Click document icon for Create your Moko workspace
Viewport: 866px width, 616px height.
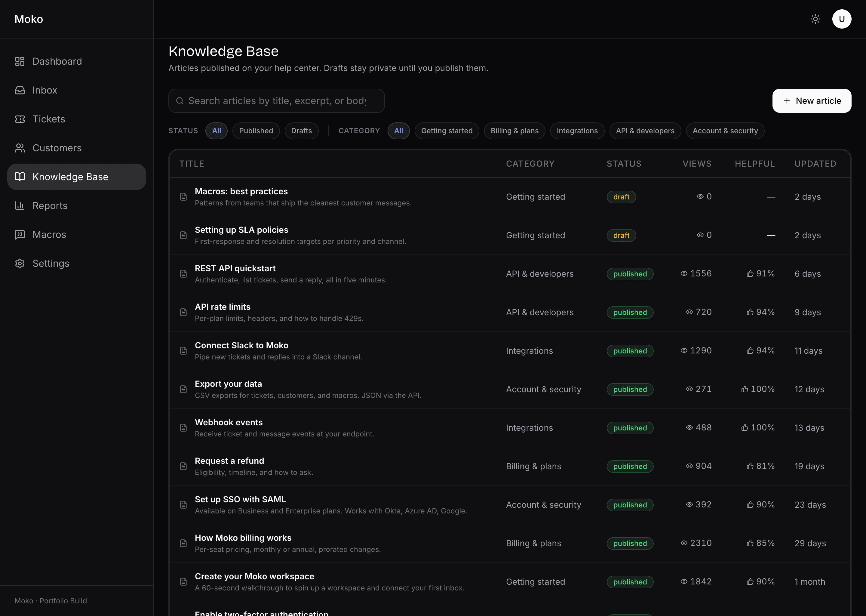pos(183,582)
